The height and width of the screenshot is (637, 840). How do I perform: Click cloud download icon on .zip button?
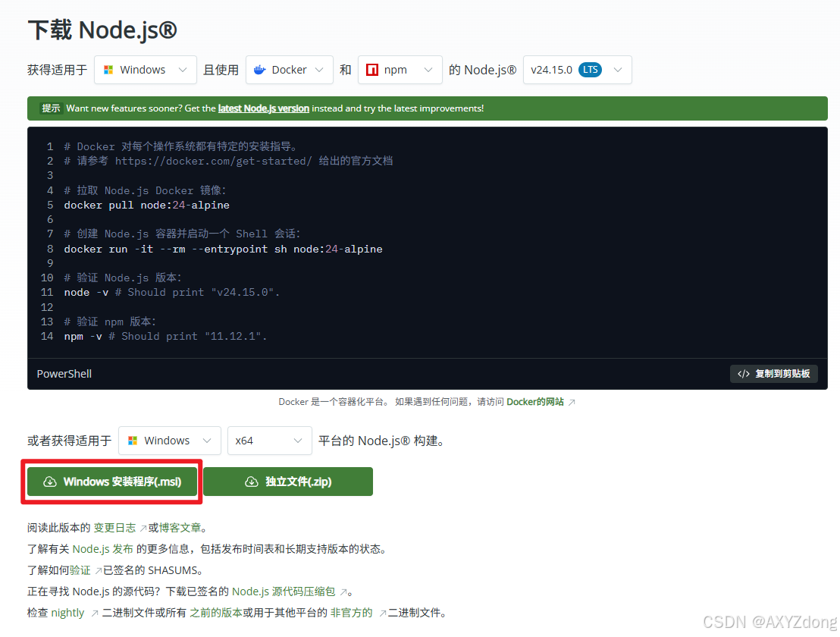[251, 482]
